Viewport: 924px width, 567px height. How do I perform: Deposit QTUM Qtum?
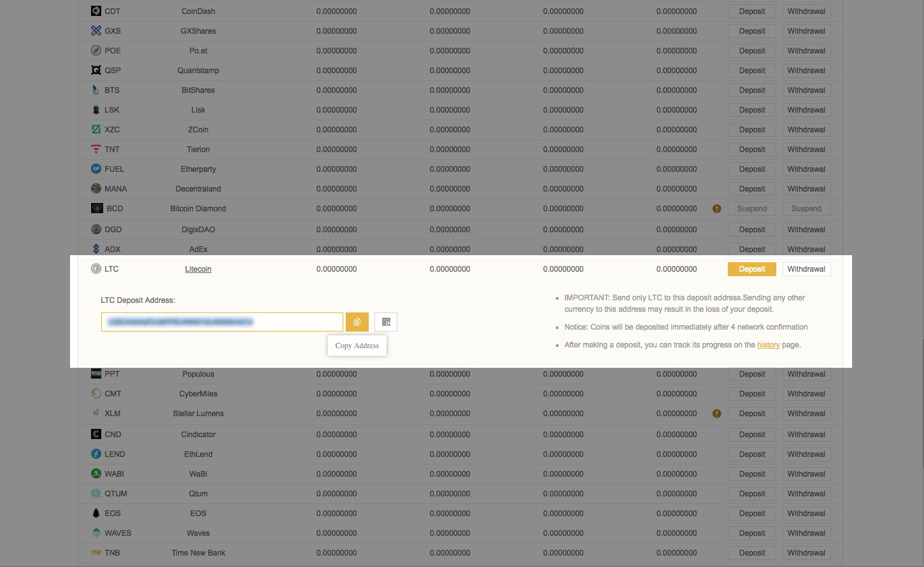752,494
